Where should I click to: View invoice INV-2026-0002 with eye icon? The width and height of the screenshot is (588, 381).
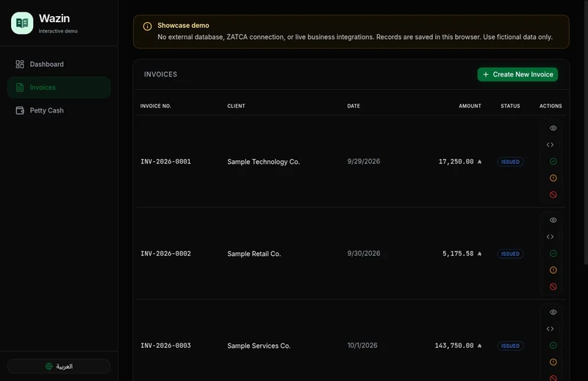553,220
